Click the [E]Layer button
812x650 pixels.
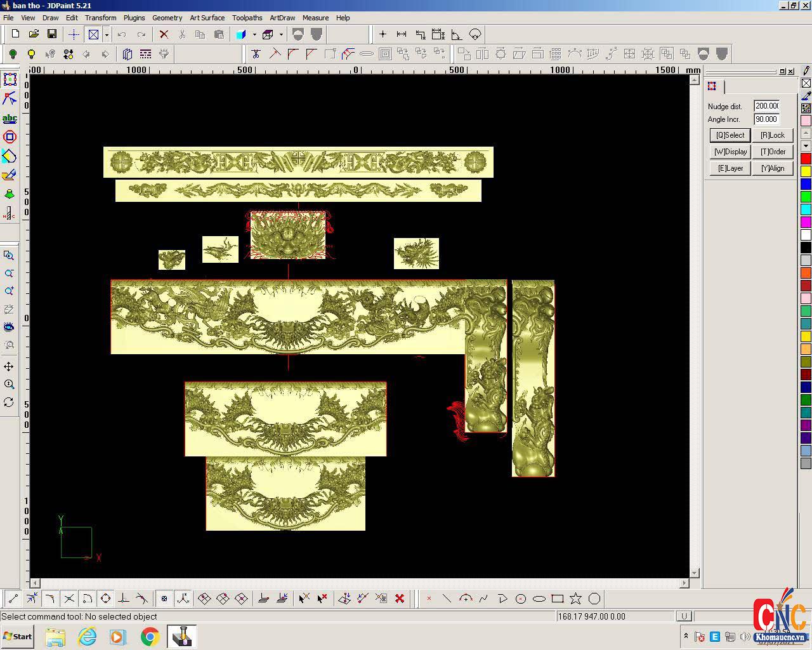point(730,168)
